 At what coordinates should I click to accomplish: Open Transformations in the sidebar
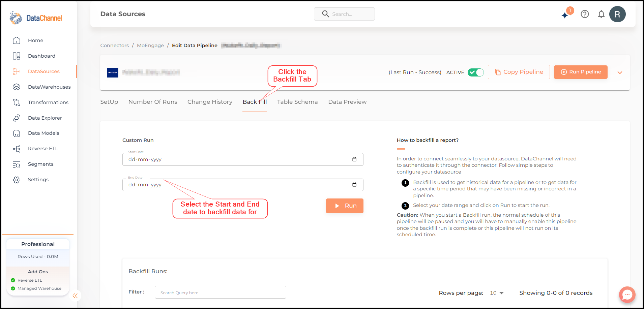click(48, 102)
